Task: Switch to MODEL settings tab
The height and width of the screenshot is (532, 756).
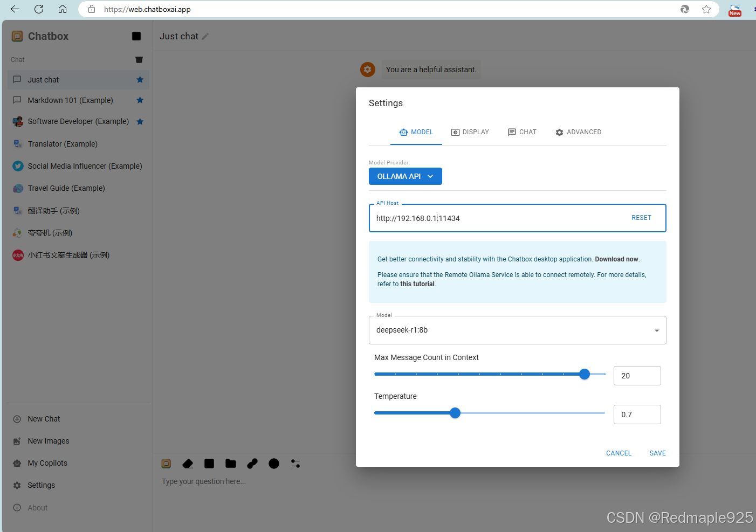Action: (416, 132)
